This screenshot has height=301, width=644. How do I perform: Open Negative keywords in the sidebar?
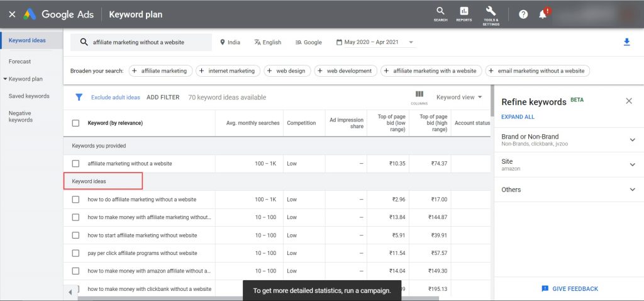[21, 116]
